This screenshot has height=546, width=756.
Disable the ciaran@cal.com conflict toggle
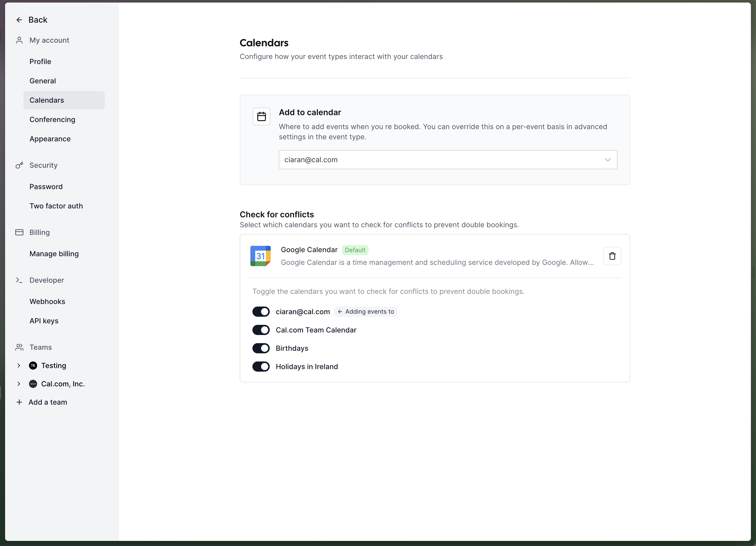coord(261,311)
